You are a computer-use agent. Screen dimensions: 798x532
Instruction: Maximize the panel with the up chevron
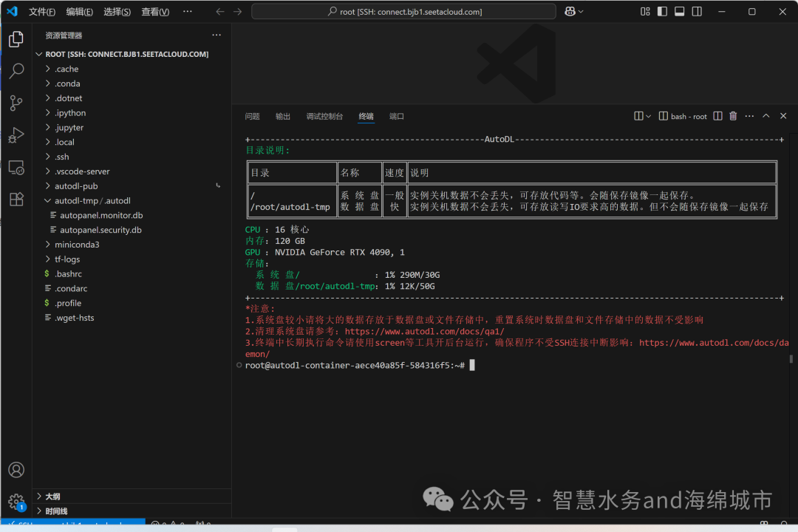pyautogui.click(x=766, y=116)
